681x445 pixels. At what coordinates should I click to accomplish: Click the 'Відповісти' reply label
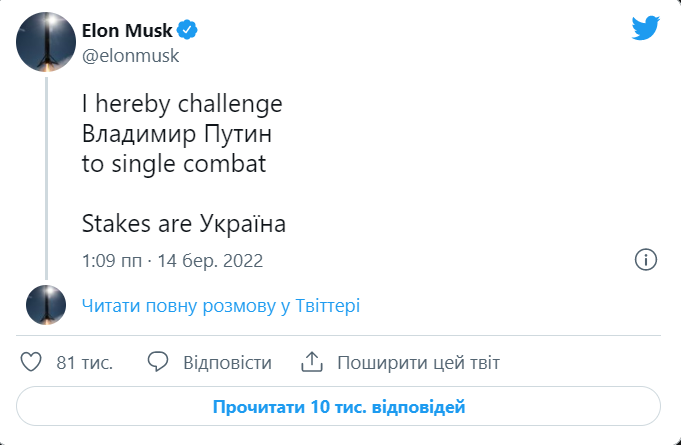click(x=227, y=362)
